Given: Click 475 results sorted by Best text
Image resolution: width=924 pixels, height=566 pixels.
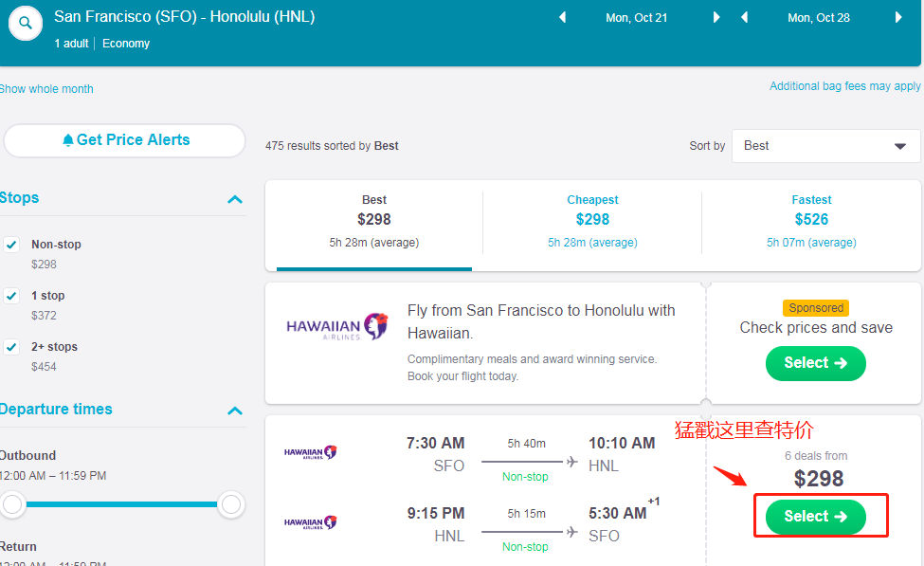Looking at the screenshot, I should (x=332, y=146).
